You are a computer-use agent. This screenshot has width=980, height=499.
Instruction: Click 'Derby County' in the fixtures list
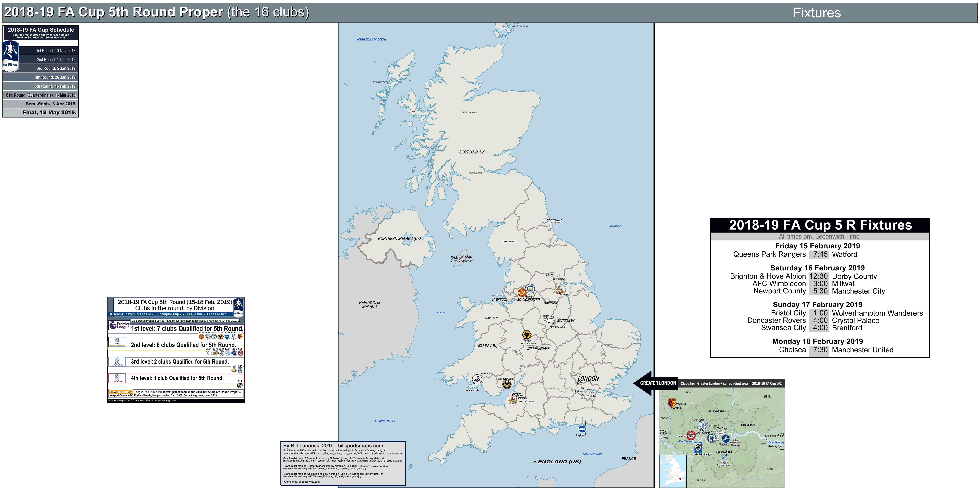pyautogui.click(x=854, y=276)
